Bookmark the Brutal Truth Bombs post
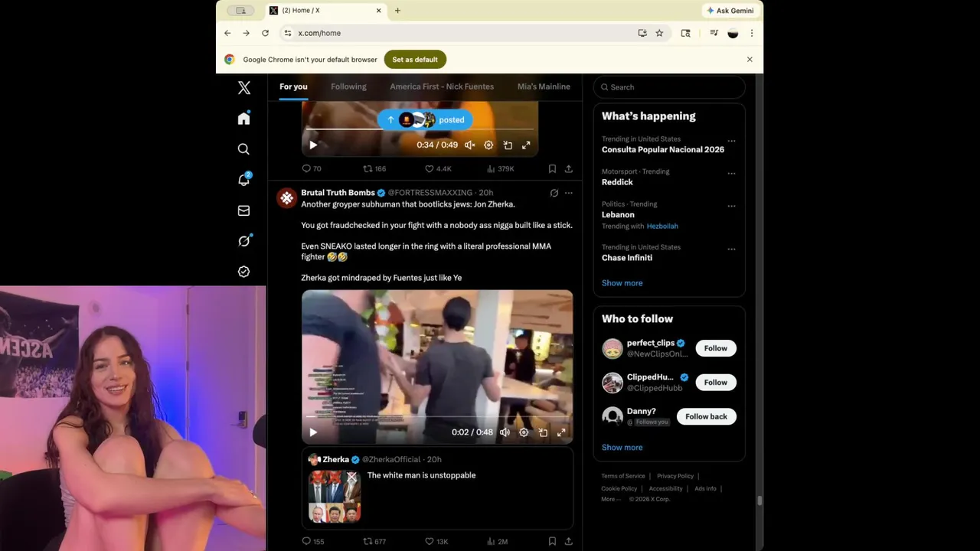980x551 pixels. pos(552,541)
